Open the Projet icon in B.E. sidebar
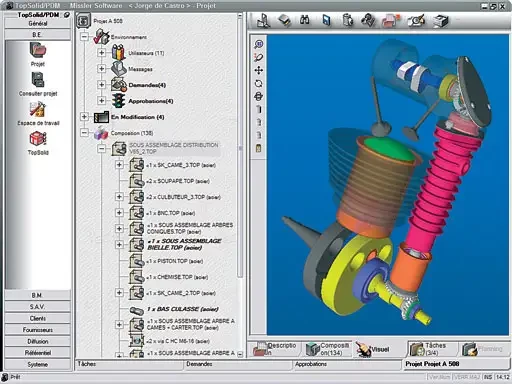This screenshot has width=512, height=384. tap(38, 51)
